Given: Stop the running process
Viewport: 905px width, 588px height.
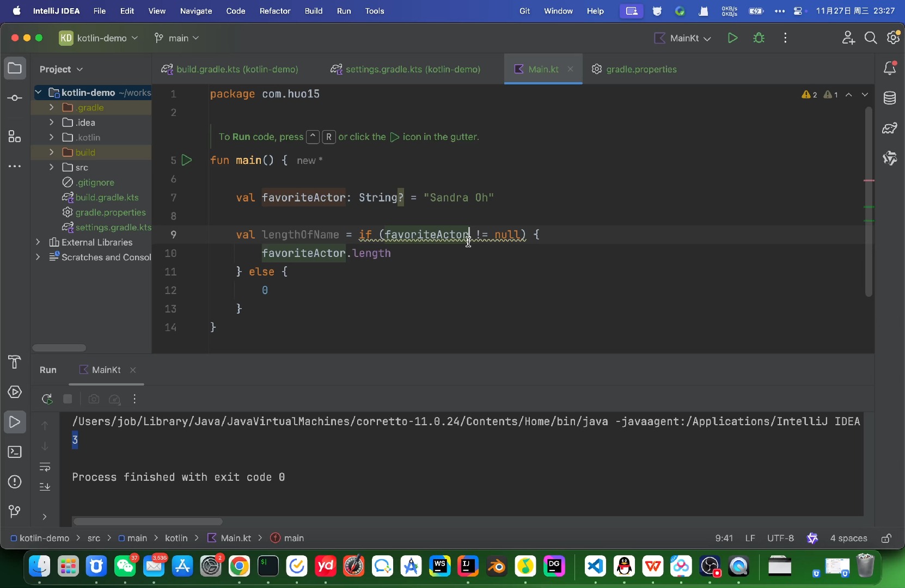Looking at the screenshot, I should pyautogui.click(x=68, y=399).
